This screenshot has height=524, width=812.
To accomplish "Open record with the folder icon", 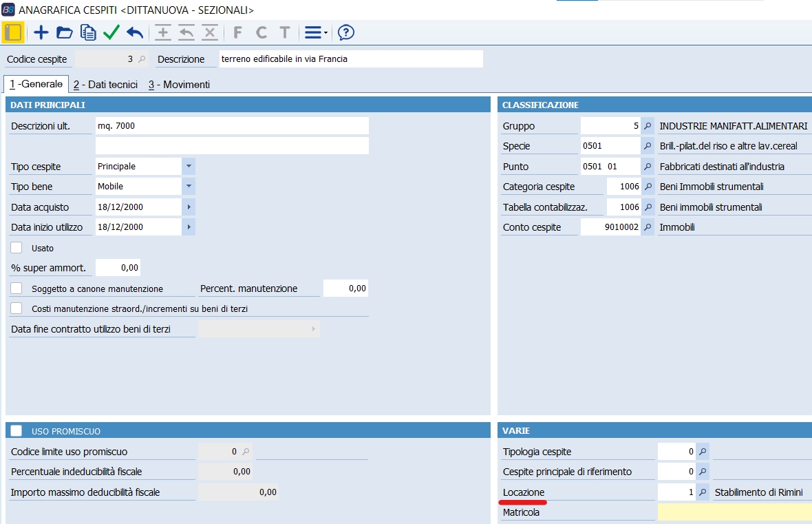I will coord(64,32).
